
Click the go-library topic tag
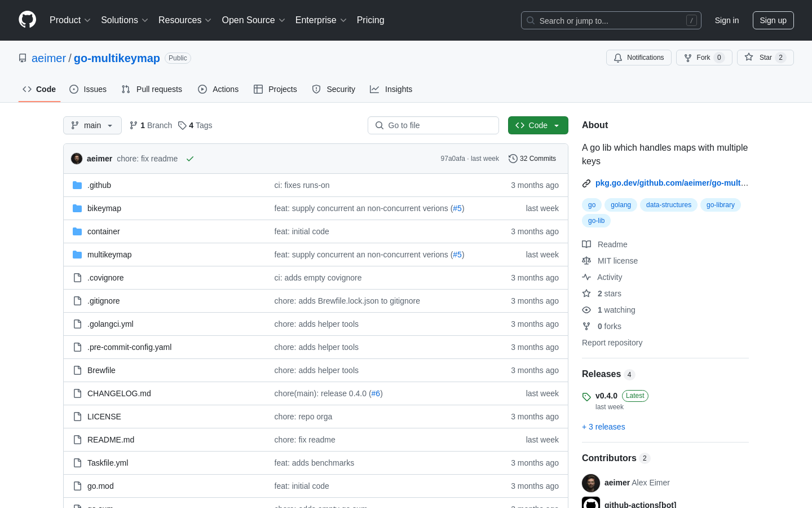pos(721,205)
